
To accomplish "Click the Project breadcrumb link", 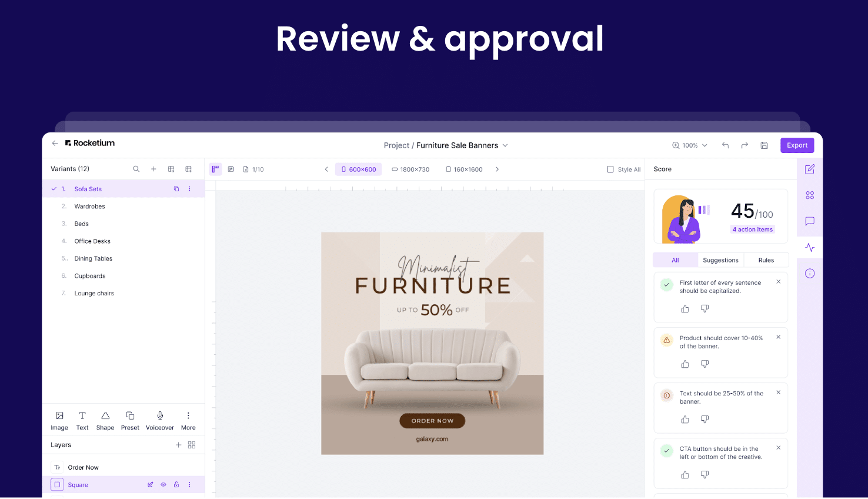I will click(396, 145).
